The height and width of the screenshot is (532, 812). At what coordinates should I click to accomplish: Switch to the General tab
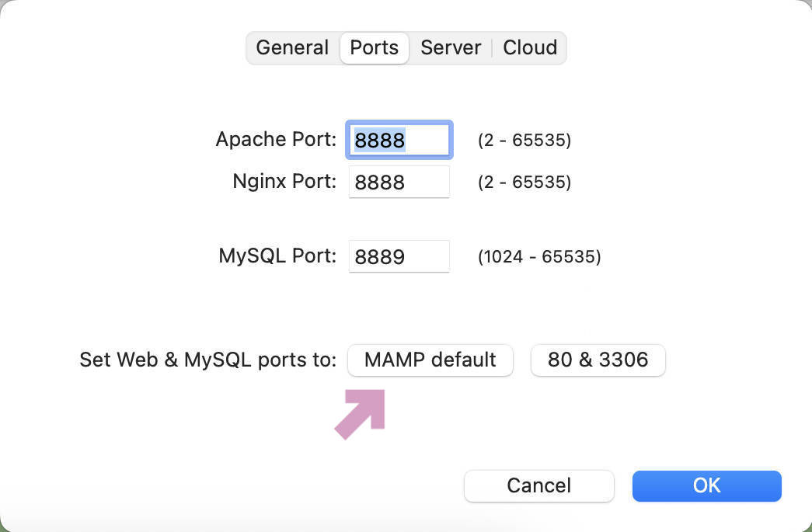coord(292,47)
